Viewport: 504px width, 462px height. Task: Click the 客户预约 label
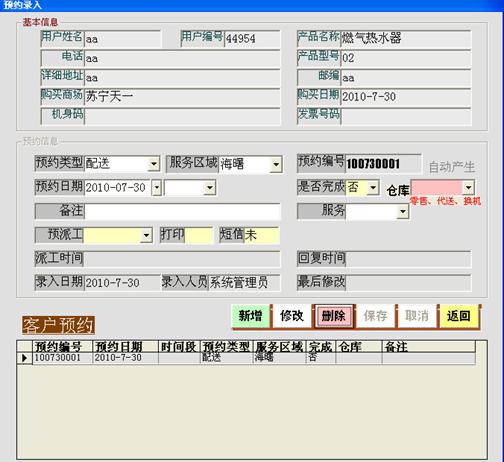tap(59, 325)
